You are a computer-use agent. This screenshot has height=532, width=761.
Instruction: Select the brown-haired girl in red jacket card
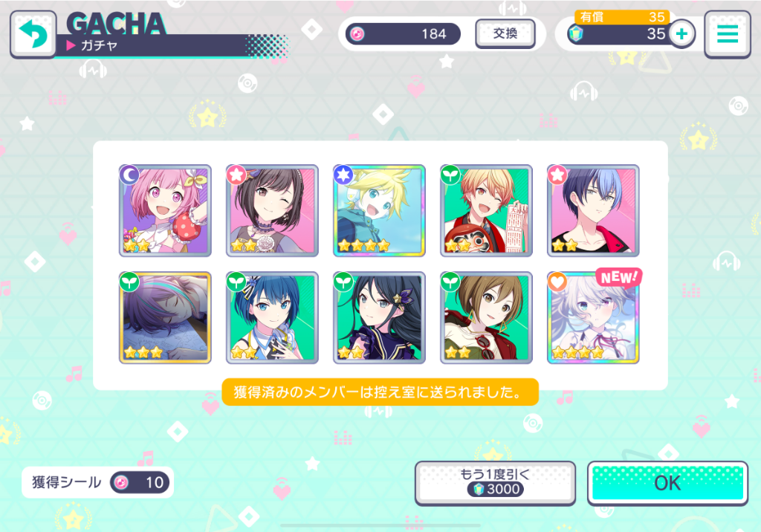pyautogui.click(x=486, y=317)
